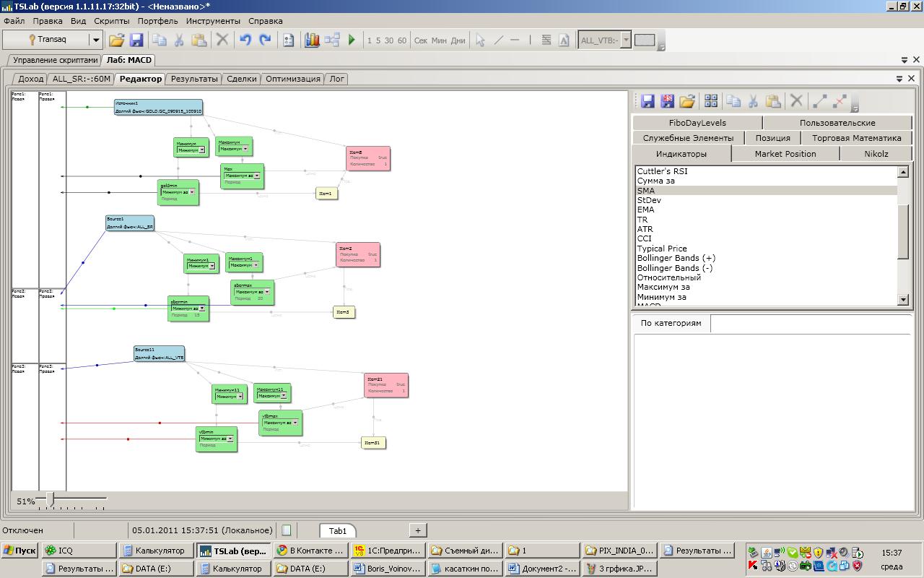Open the Transaq data source dropdown

[95, 40]
